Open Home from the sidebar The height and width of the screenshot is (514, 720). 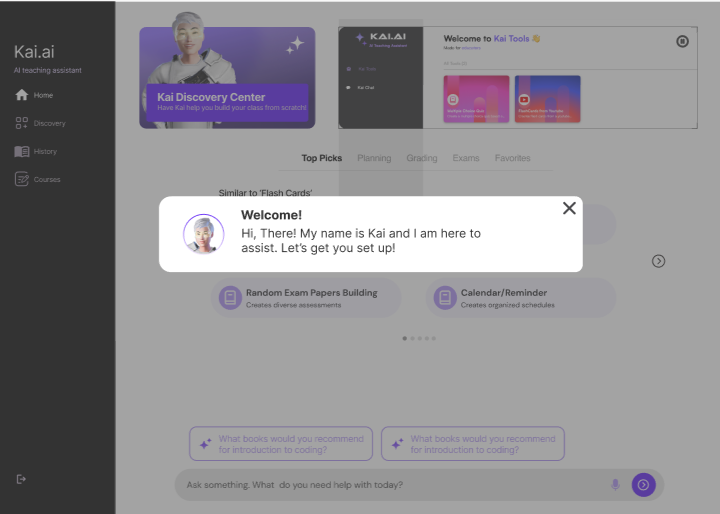34,95
